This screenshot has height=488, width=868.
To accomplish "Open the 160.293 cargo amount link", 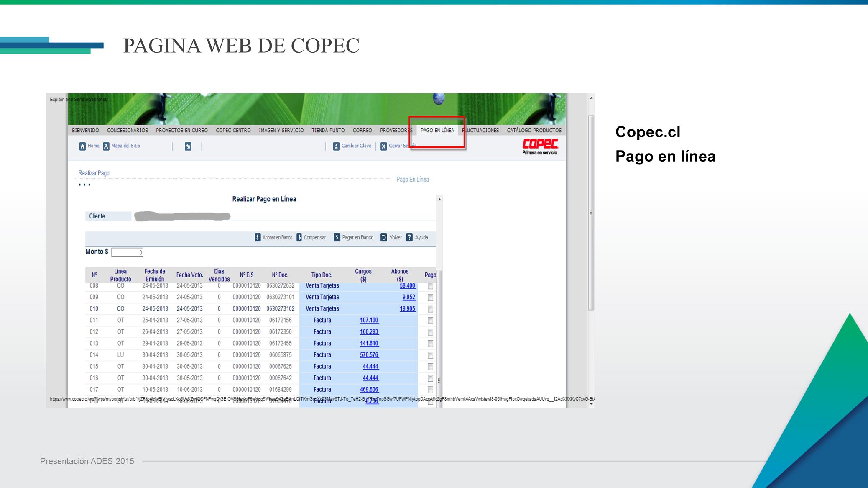I will (x=369, y=332).
